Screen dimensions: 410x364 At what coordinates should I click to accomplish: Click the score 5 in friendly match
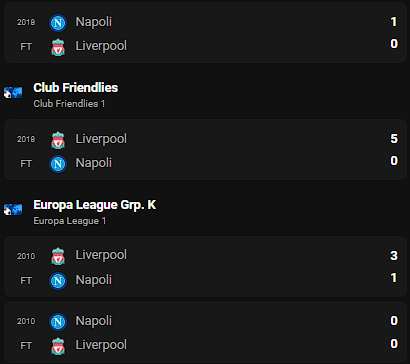coord(394,139)
